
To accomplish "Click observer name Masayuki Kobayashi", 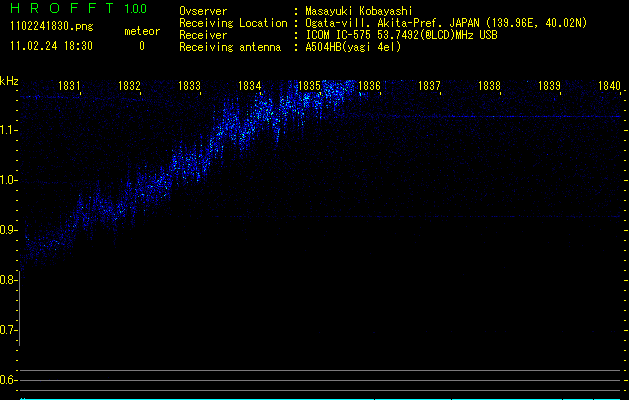I will coord(359,11).
